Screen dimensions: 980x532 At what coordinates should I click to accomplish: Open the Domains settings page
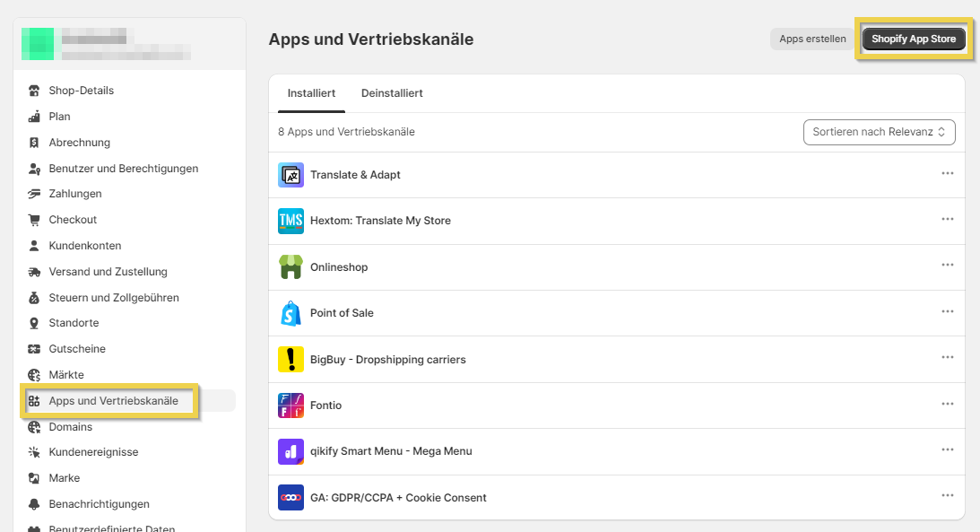click(x=71, y=427)
